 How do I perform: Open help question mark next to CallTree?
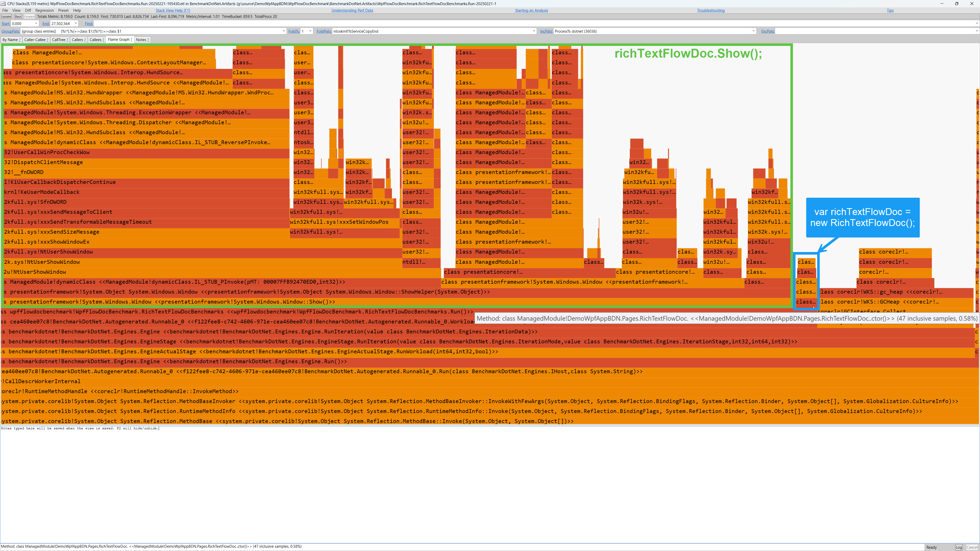tap(67, 40)
